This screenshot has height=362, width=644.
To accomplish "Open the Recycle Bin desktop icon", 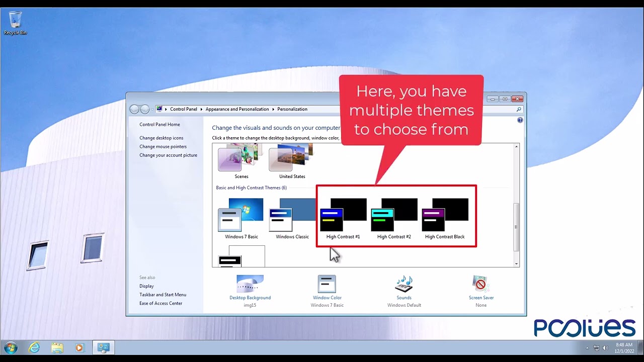I will coord(16,23).
